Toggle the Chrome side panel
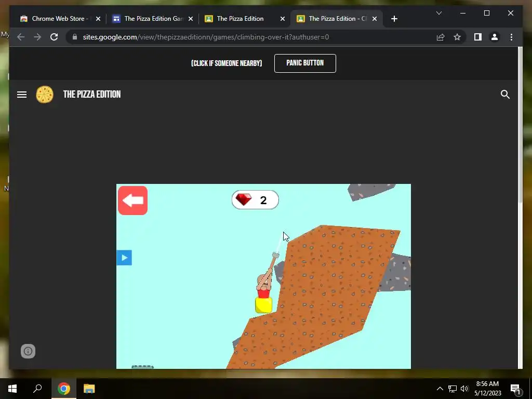Screen dimensions: 532x399 point(478,37)
